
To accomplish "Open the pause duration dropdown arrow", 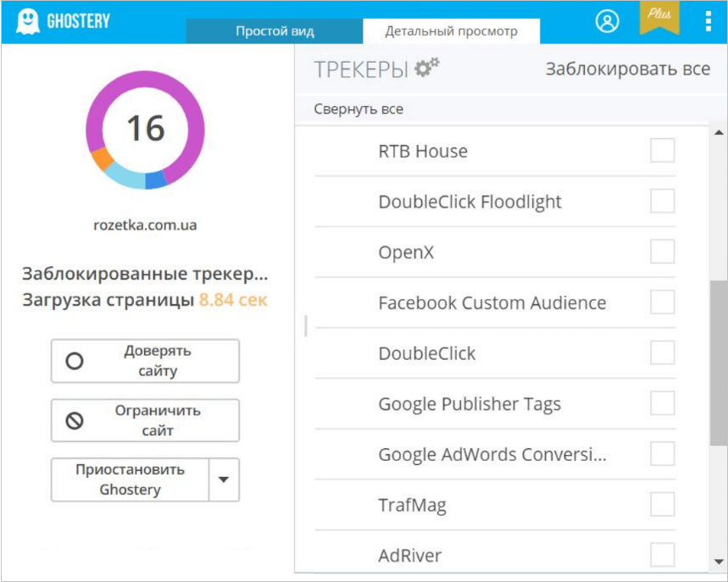I will [224, 479].
